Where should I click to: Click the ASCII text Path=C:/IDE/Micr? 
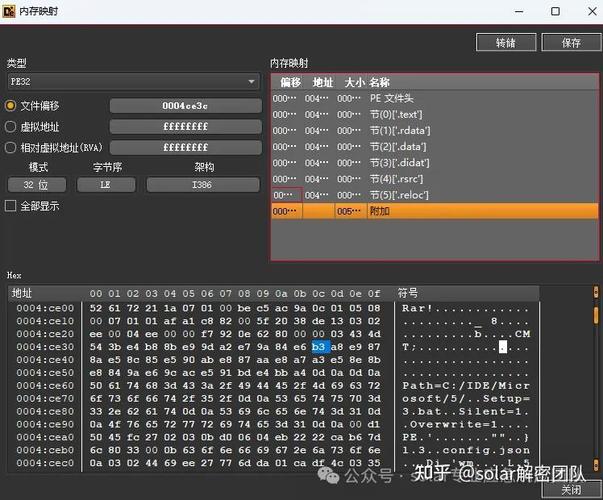tap(466, 385)
